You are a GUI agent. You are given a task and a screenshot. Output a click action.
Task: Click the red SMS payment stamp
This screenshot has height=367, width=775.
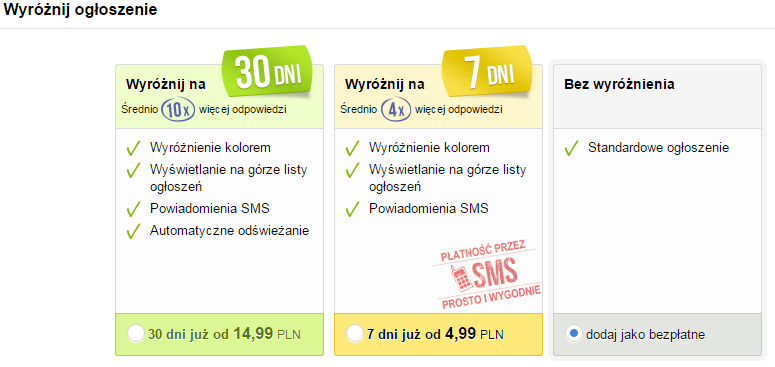point(487,275)
